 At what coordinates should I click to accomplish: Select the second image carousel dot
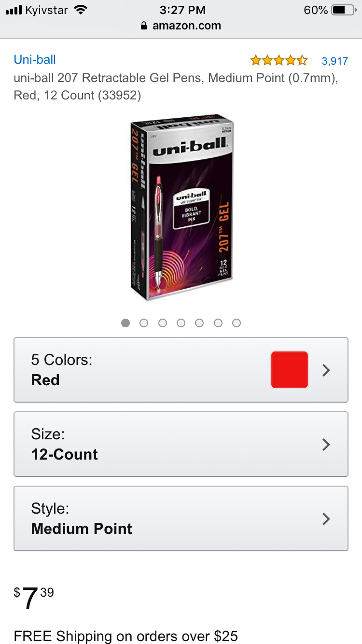144,323
